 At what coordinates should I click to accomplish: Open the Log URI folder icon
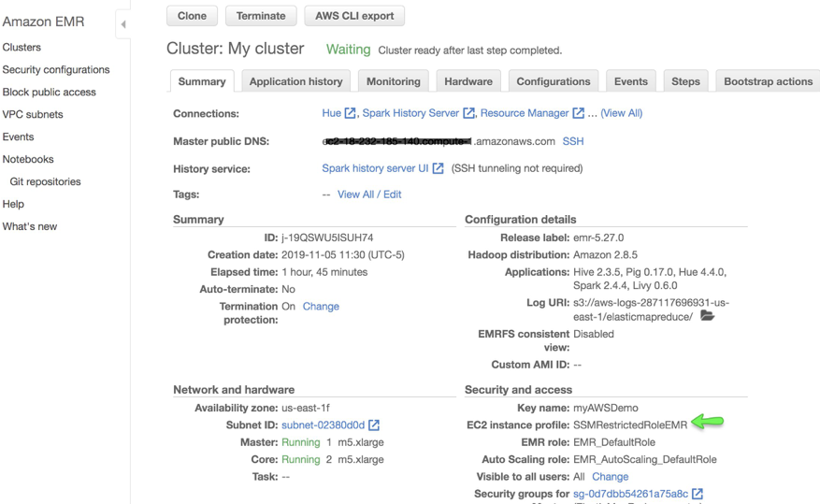(x=707, y=315)
